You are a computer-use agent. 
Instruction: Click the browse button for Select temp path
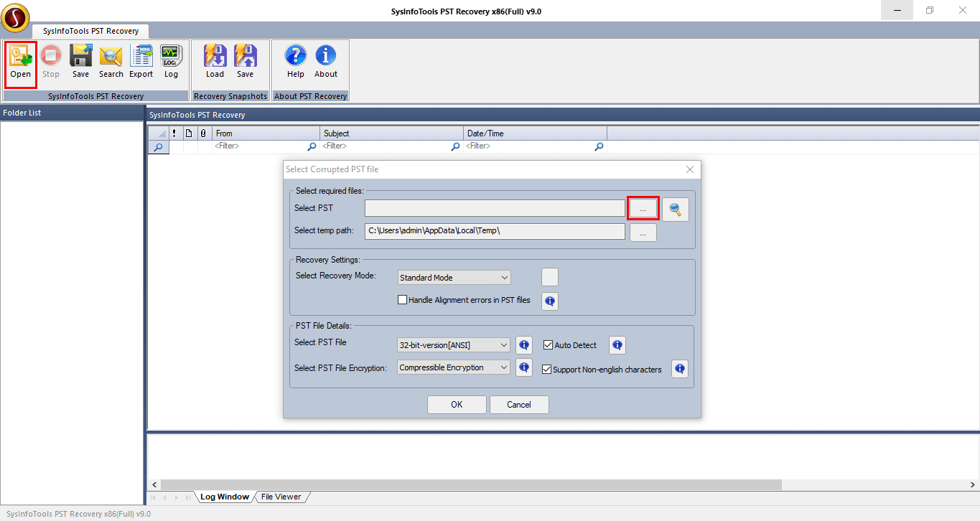click(x=643, y=233)
